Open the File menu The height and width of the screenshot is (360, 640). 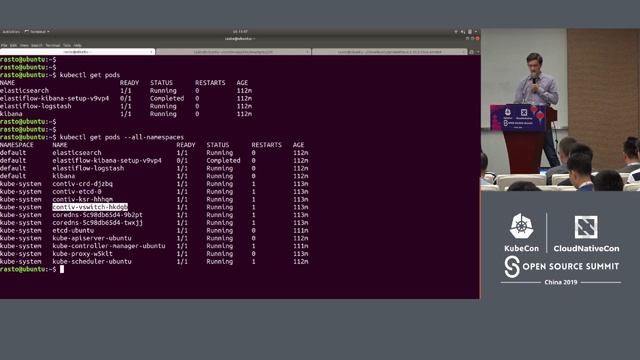click(x=4, y=45)
